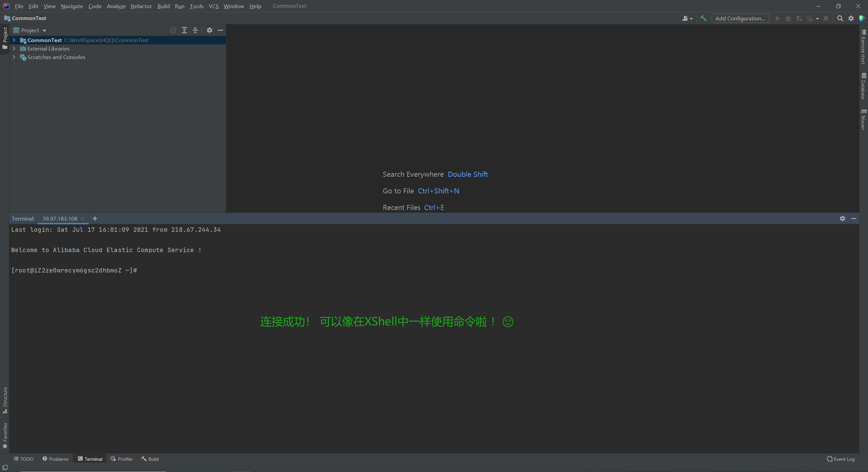Hide the Terminal panel with minus icon
This screenshot has width=868, height=472.
tap(854, 219)
